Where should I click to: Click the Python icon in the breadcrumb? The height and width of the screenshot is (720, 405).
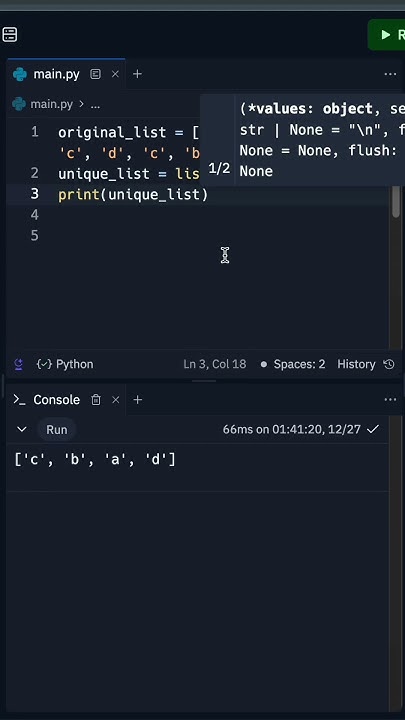pyautogui.click(x=19, y=104)
